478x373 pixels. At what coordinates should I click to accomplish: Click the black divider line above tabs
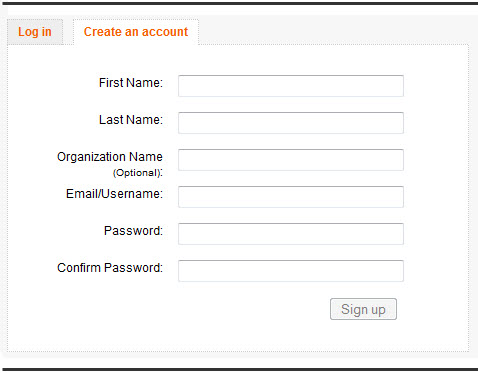(x=240, y=3)
